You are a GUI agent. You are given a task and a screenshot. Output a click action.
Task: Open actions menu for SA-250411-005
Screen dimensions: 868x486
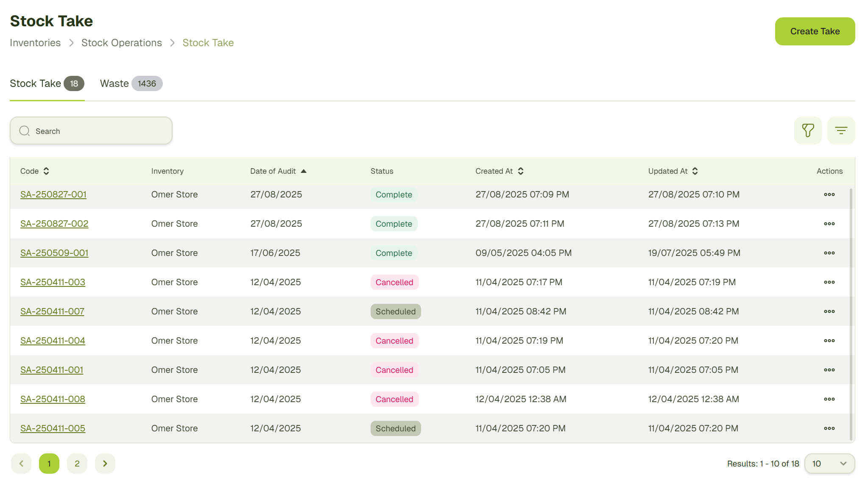coord(829,428)
